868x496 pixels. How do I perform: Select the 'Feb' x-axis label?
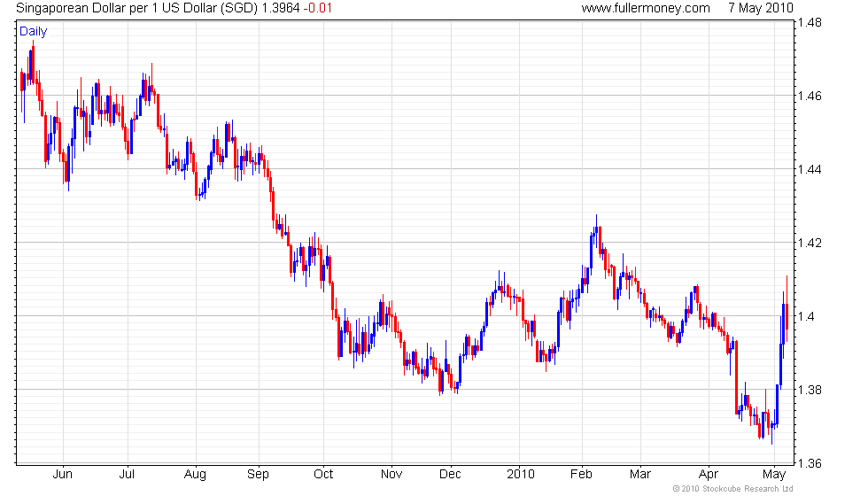coord(581,475)
